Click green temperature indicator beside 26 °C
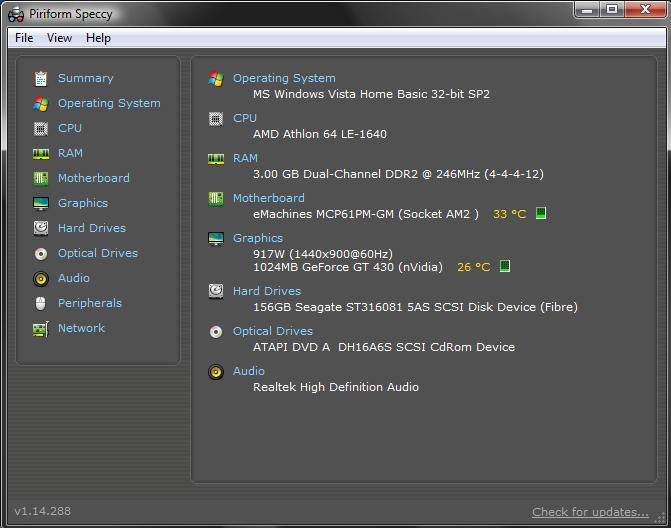The height and width of the screenshot is (528, 671). pyautogui.click(x=505, y=266)
